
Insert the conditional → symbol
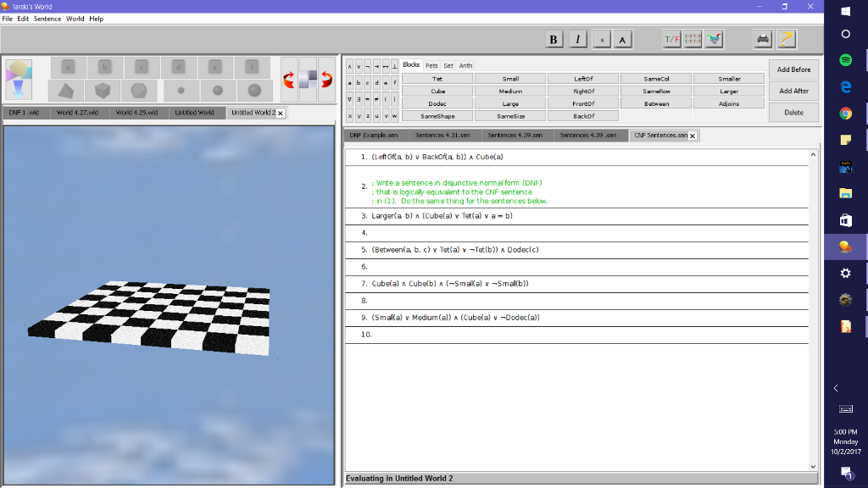[x=376, y=66]
